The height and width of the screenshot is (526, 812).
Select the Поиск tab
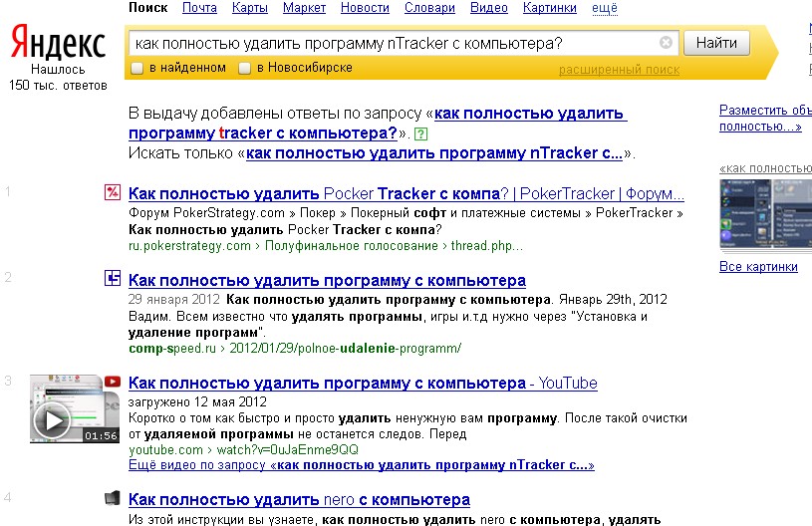(x=148, y=8)
